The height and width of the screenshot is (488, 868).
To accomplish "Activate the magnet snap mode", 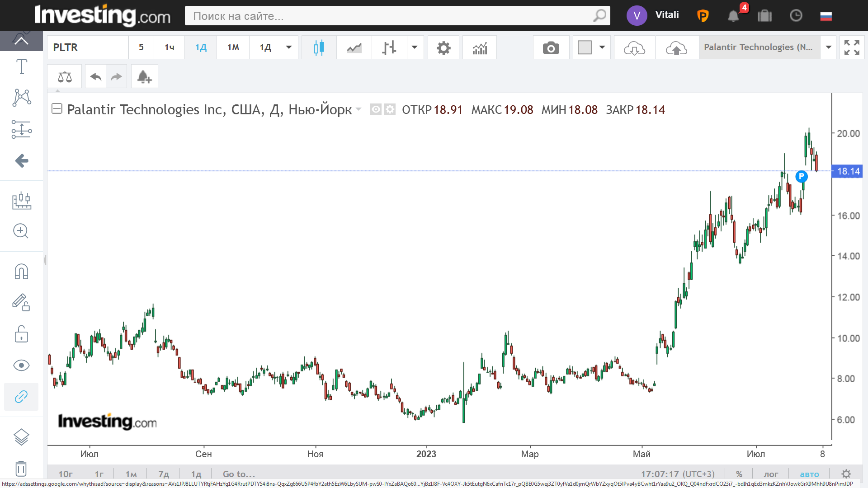I will click(21, 272).
